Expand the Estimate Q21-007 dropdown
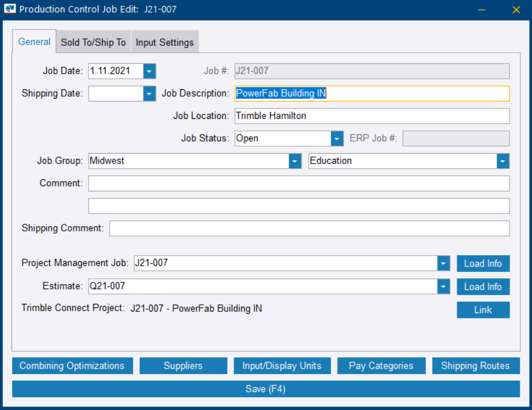This screenshot has width=532, height=410. [443, 286]
